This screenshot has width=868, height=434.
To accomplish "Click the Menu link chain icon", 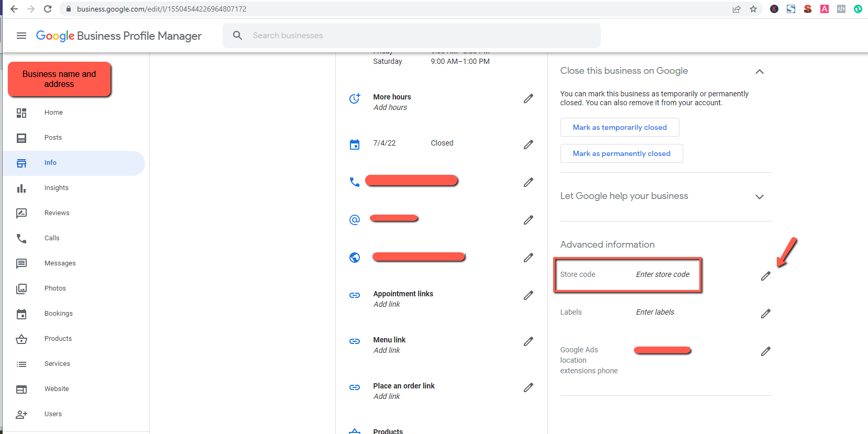I will point(355,341).
